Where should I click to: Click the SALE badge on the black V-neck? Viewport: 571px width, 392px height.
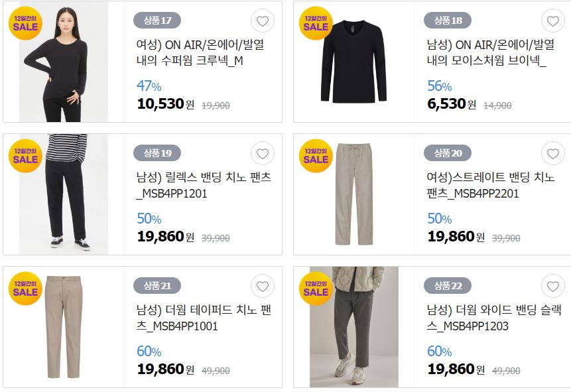point(316,23)
